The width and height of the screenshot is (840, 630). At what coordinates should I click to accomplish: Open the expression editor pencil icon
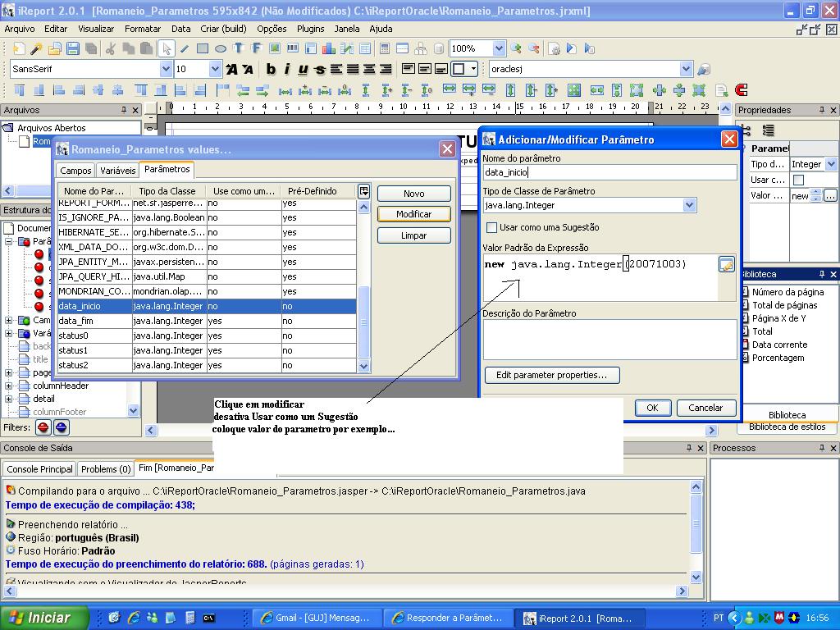pos(727,264)
